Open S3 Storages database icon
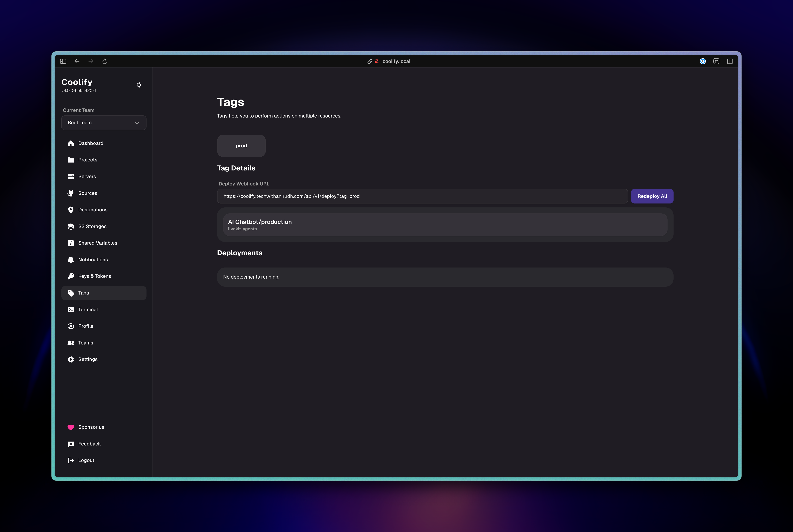 [71, 226]
